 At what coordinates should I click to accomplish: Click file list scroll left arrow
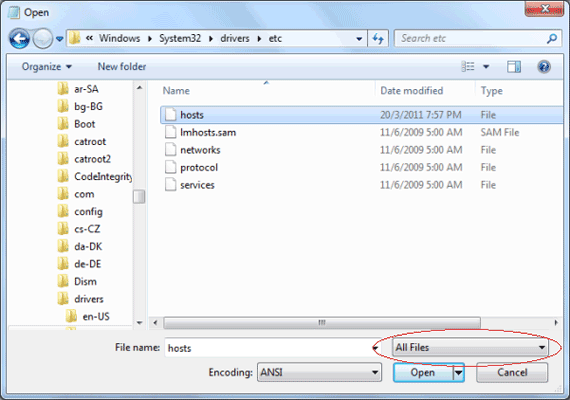156,323
